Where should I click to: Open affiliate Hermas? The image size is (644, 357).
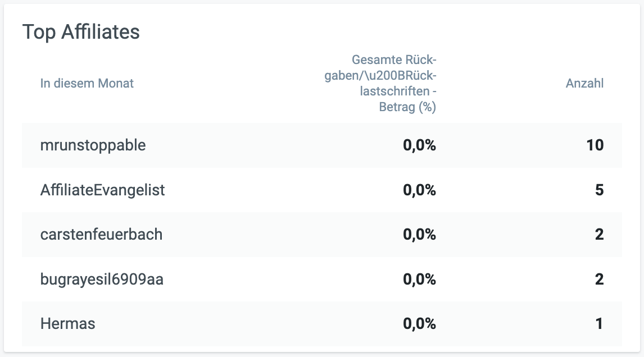pos(68,324)
